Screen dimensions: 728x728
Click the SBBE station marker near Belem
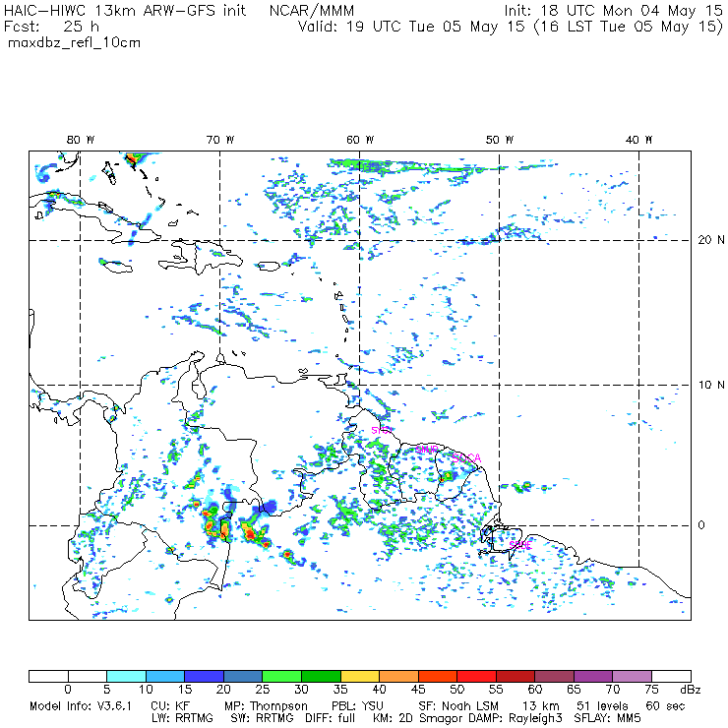(520, 545)
